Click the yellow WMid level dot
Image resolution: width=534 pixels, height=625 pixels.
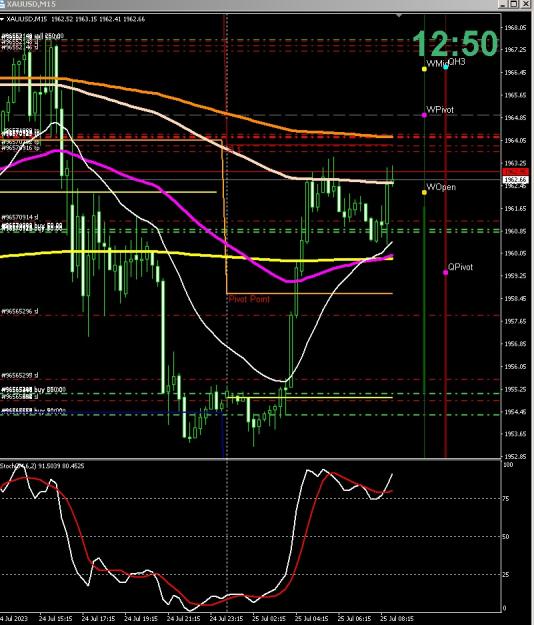(x=424, y=69)
